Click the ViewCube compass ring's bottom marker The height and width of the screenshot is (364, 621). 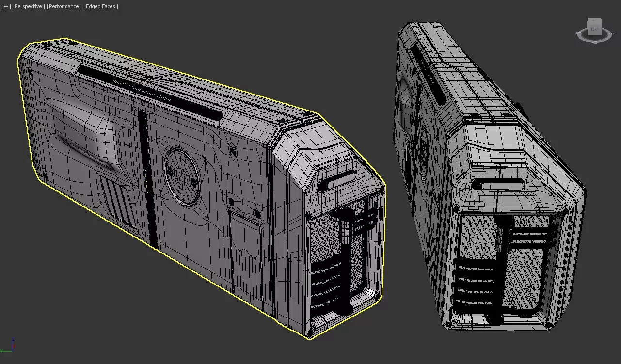click(x=594, y=42)
